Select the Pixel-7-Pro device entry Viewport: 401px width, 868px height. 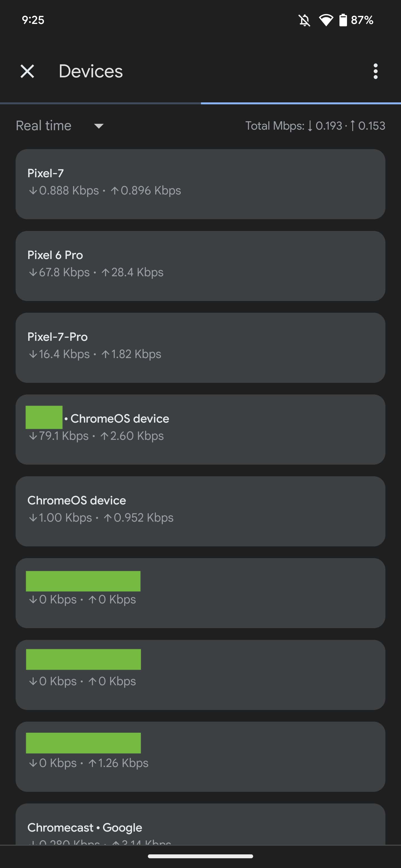pos(200,347)
